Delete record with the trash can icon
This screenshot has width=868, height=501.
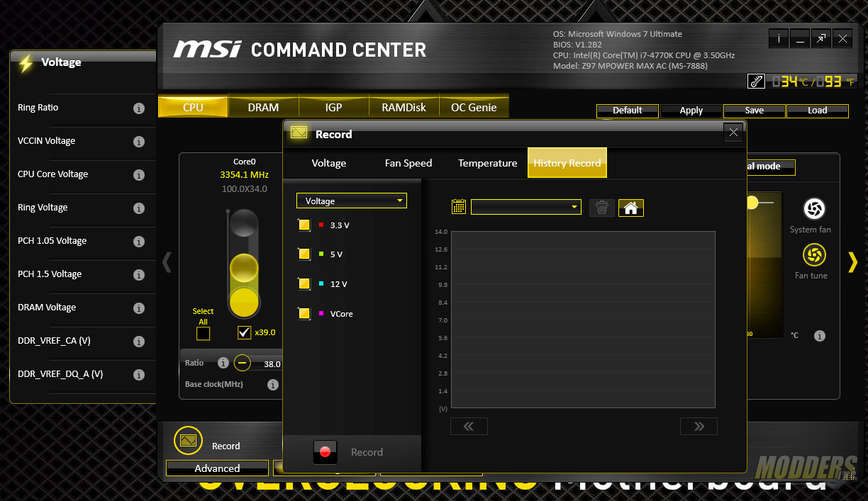point(602,207)
